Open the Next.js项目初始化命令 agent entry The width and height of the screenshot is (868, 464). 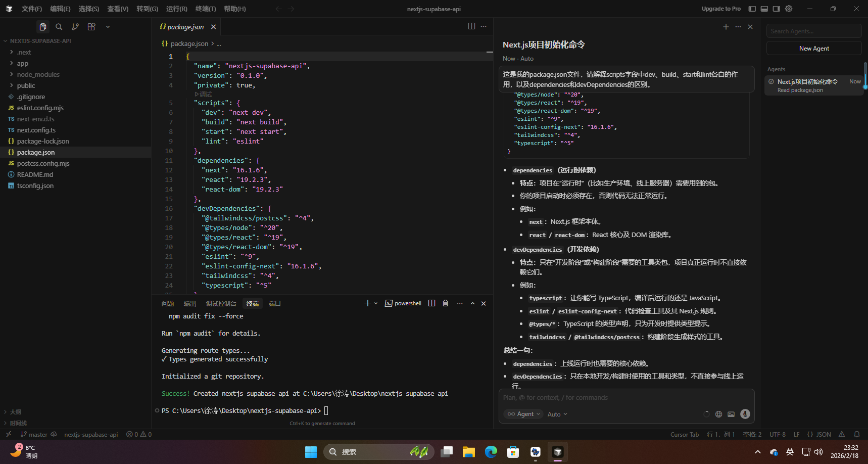tap(814, 85)
